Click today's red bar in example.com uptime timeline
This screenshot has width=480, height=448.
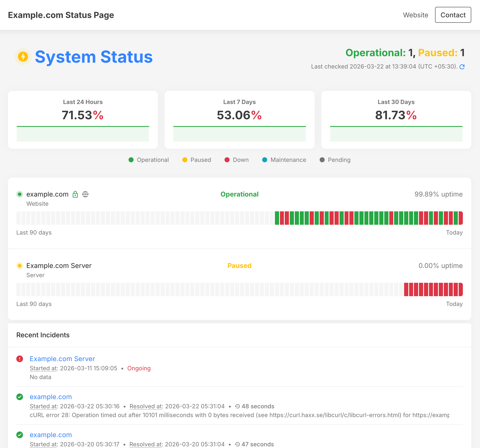[x=460, y=218]
